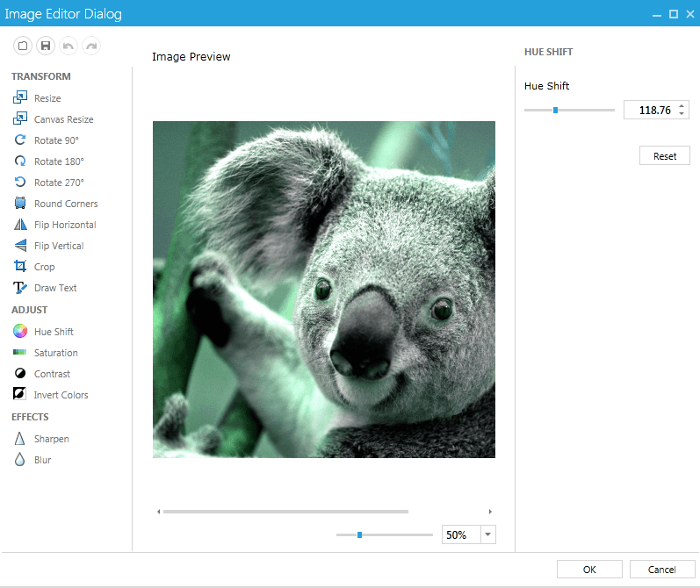This screenshot has height=588, width=700.
Task: Open the zoom percentage dropdown arrow
Action: [488, 534]
